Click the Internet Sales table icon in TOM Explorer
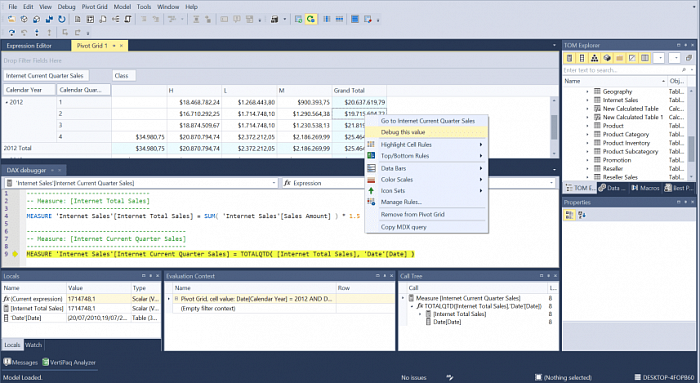This screenshot has height=383, width=700. (x=597, y=100)
